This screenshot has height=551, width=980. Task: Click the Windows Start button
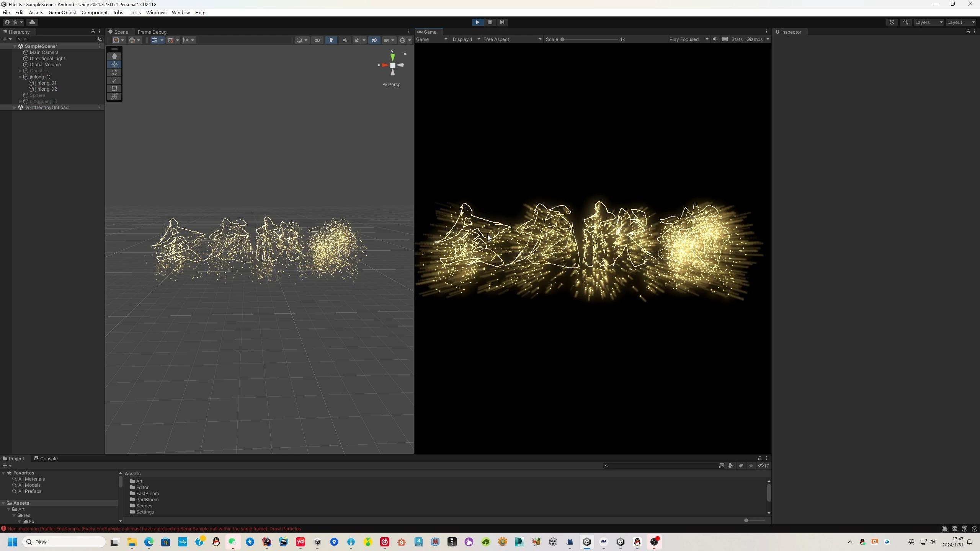click(x=12, y=542)
